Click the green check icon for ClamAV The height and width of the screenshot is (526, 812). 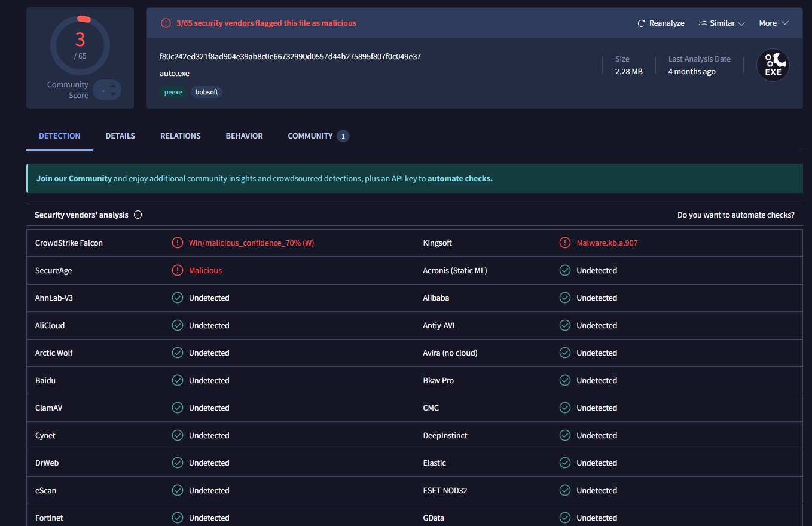[x=178, y=408]
